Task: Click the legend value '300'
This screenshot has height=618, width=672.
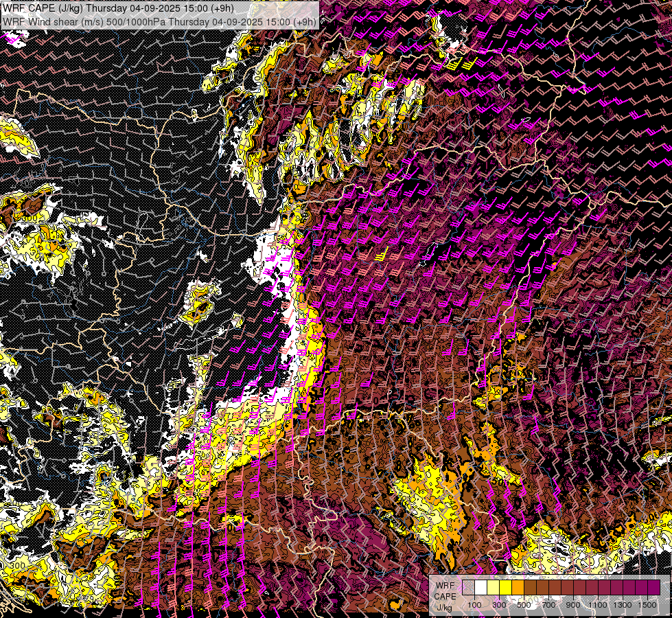Action: point(499,605)
